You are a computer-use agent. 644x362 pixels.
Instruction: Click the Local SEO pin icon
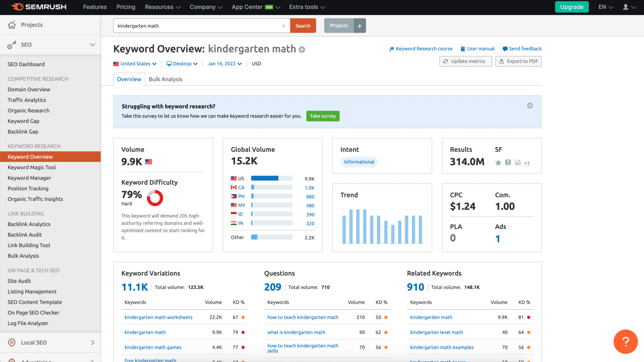pos(12,343)
